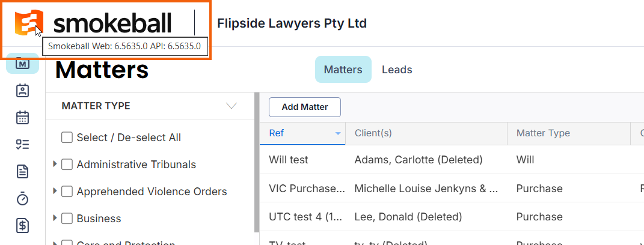Open the Matters sidebar icon
This screenshot has height=245, width=644.
pos(23,64)
